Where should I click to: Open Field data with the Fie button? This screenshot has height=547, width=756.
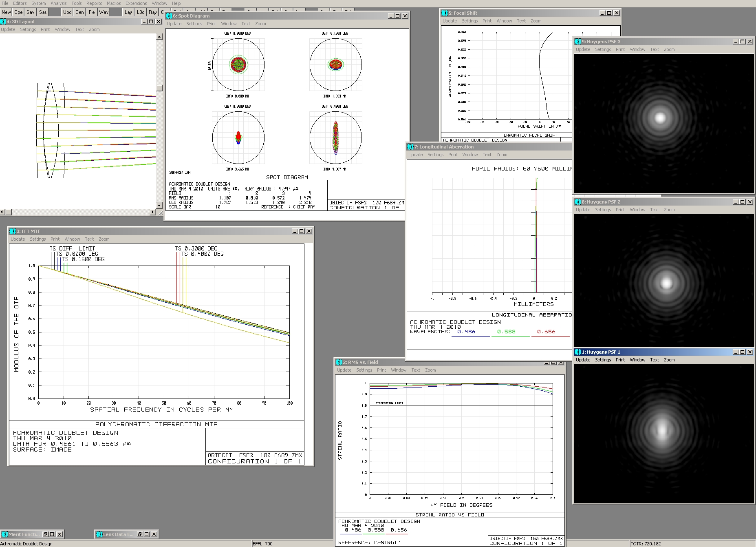pyautogui.click(x=92, y=12)
